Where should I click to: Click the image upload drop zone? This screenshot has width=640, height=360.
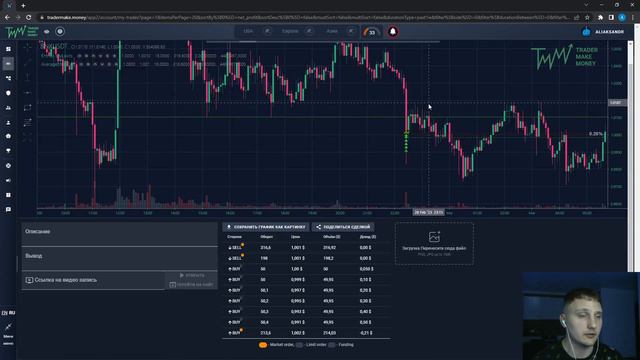[x=434, y=244]
